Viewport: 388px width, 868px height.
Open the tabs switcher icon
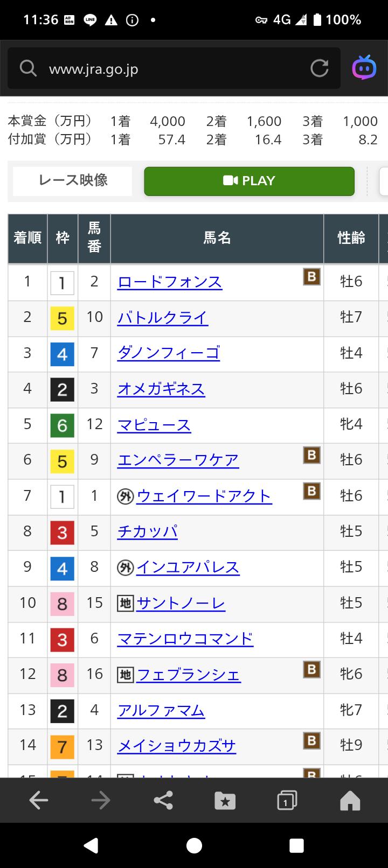point(287,801)
